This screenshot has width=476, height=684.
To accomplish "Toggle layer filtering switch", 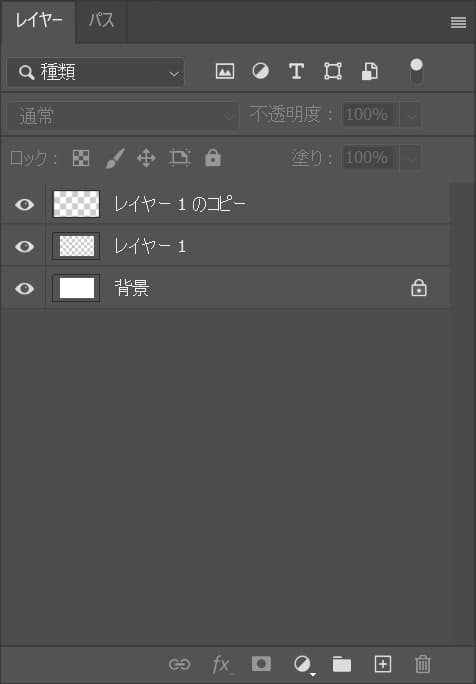I will [x=417, y=71].
